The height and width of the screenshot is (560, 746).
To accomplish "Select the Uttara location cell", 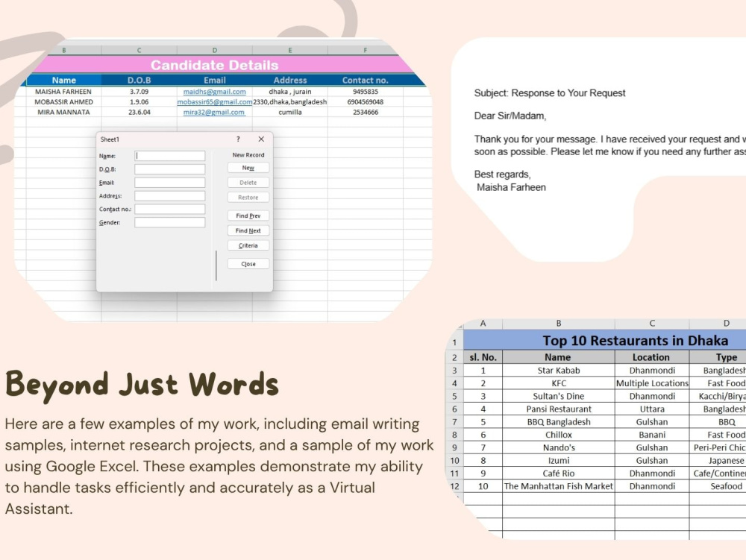I will (x=652, y=409).
